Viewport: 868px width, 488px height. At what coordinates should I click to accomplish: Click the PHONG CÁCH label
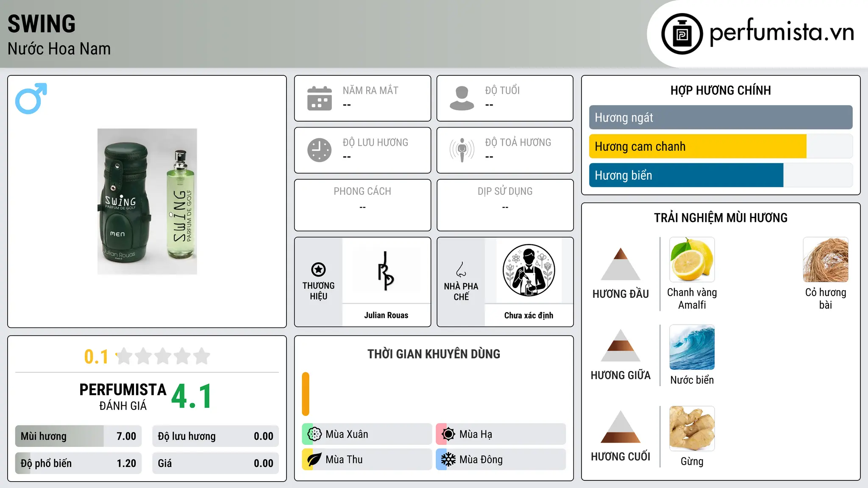(362, 191)
